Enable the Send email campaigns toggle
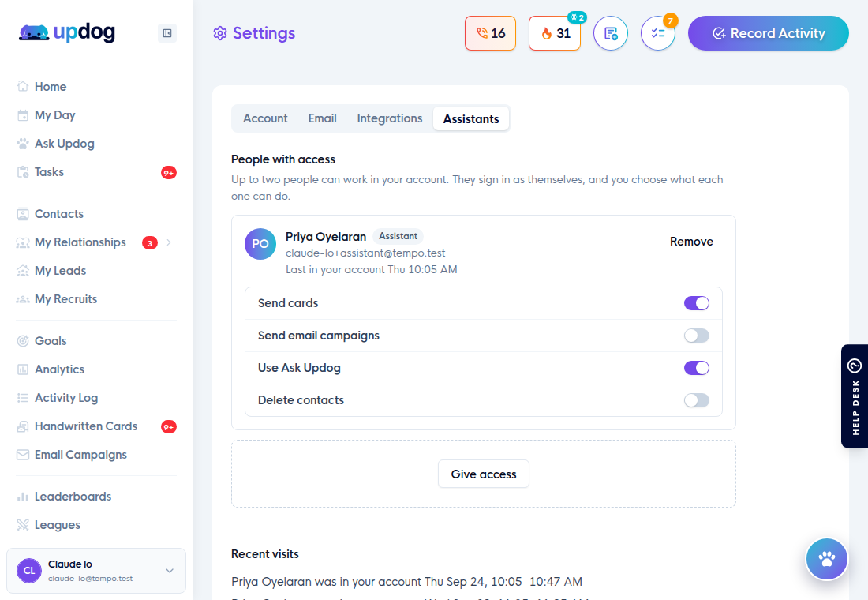Screen dimensions: 868x600 (x=697, y=336)
